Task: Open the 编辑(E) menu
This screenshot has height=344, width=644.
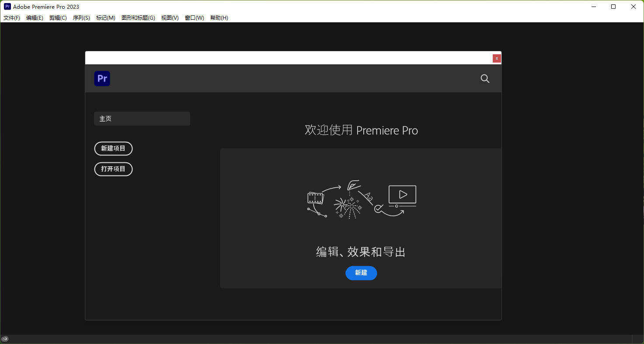Action: click(35, 18)
